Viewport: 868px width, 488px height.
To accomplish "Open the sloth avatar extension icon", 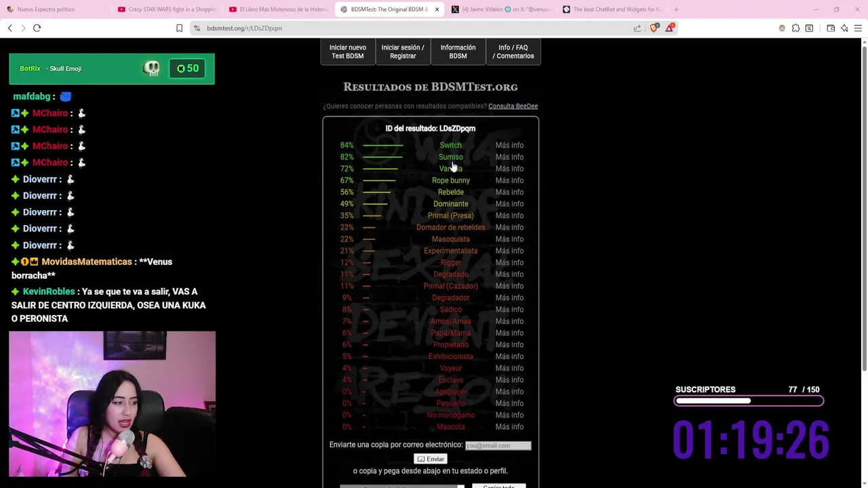I will point(782,28).
